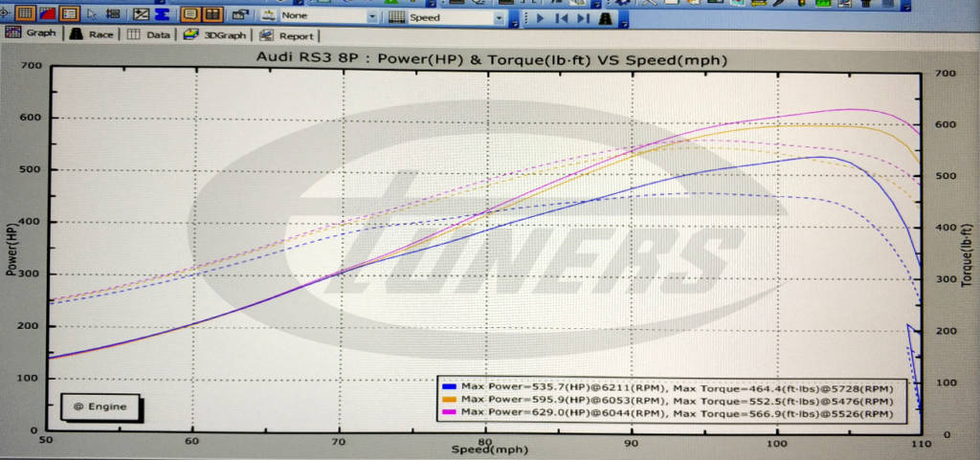Jump to end of run

[x=583, y=19]
